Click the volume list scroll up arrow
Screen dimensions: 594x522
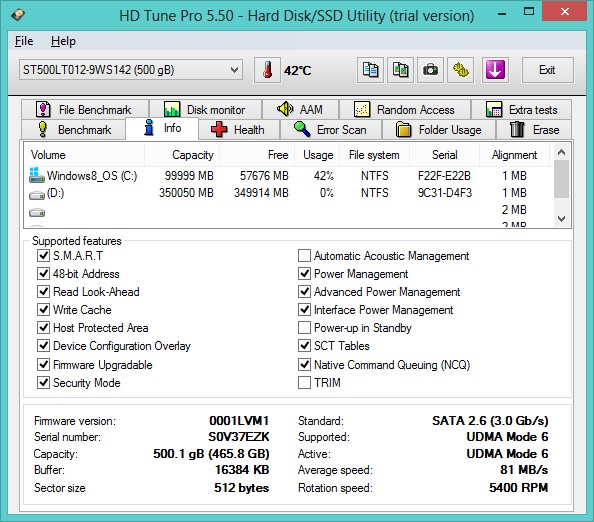point(561,152)
